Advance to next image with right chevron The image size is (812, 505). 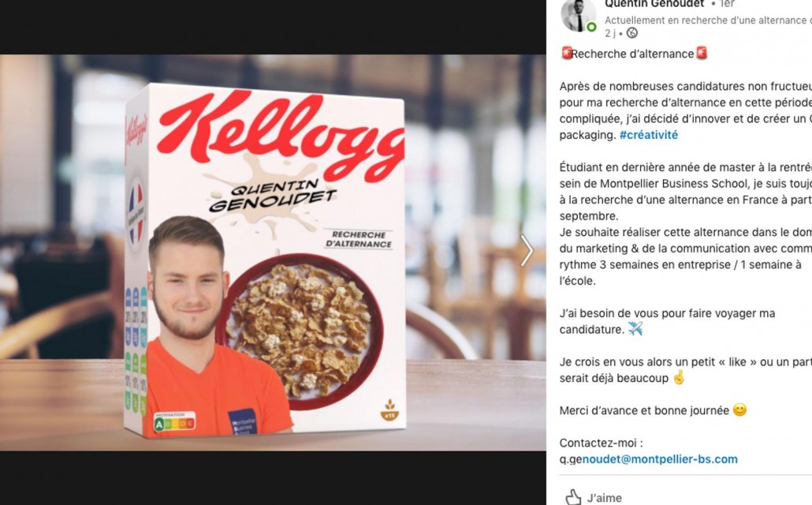coord(527,251)
